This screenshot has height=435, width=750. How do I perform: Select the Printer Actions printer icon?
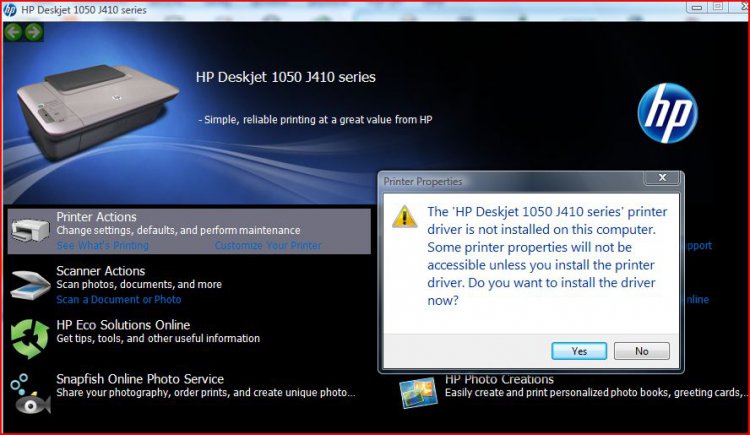(30, 230)
